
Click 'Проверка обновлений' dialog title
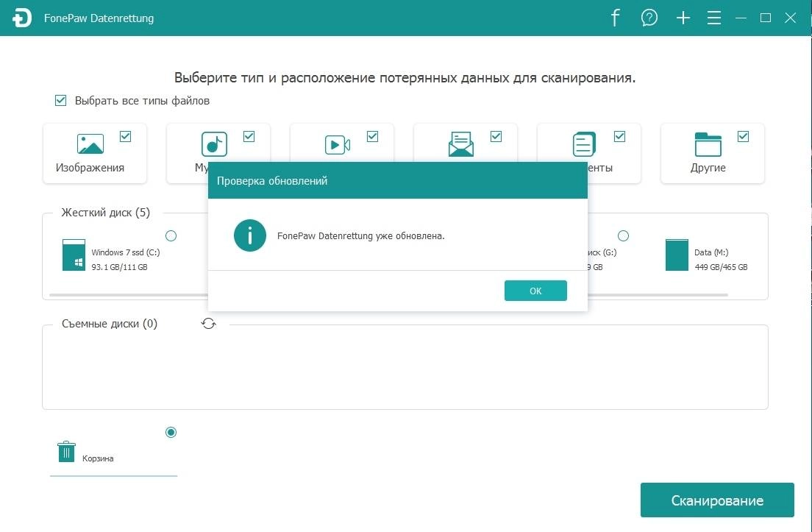272,181
